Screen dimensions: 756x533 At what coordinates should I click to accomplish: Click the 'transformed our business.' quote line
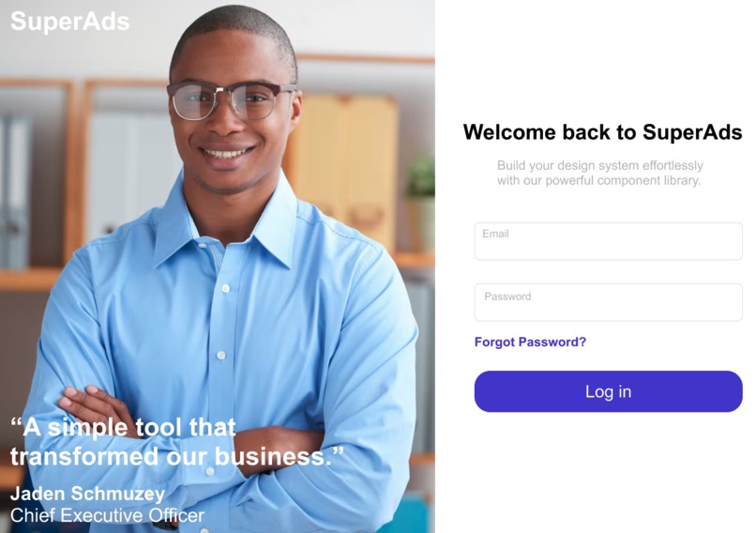pyautogui.click(x=177, y=456)
